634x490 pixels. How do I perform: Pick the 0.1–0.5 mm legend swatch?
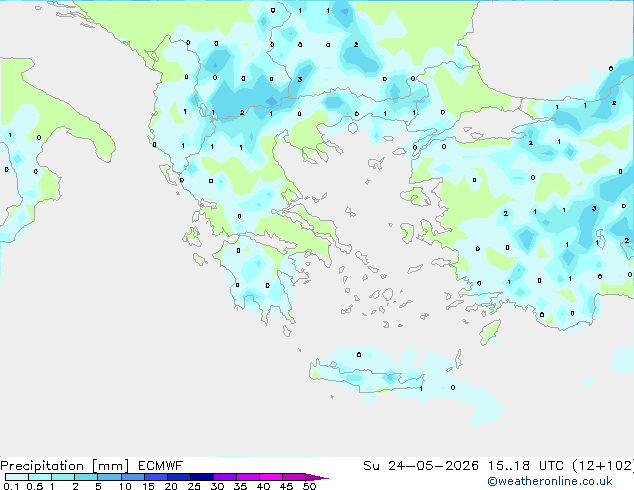coord(17,477)
